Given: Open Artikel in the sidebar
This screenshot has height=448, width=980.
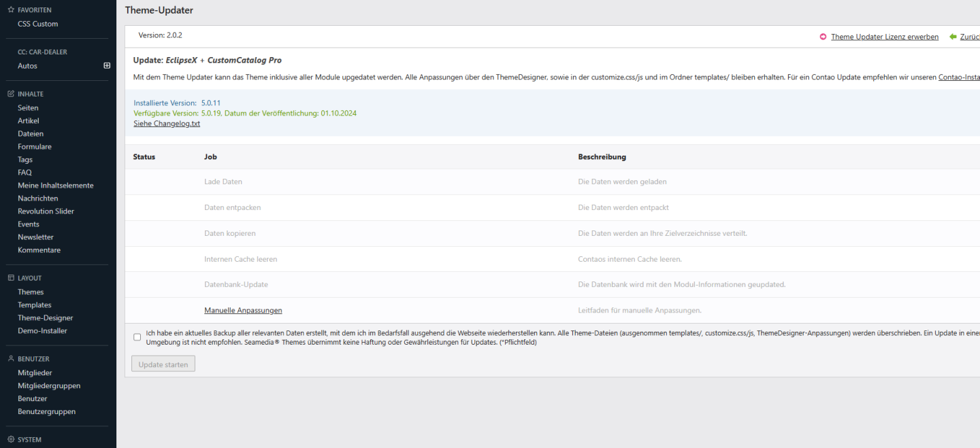Looking at the screenshot, I should [29, 121].
